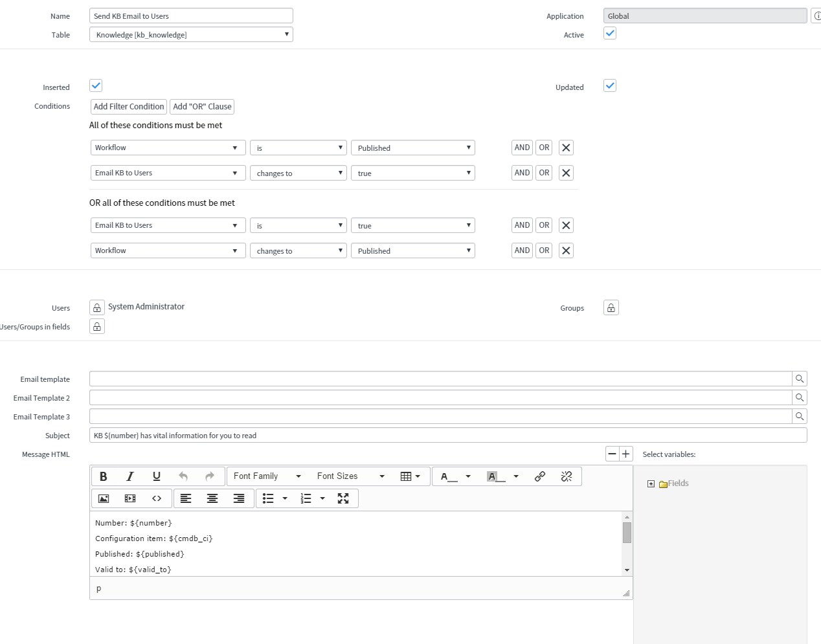The height and width of the screenshot is (644, 821).
Task: Align message text to the left
Action: coord(186,498)
